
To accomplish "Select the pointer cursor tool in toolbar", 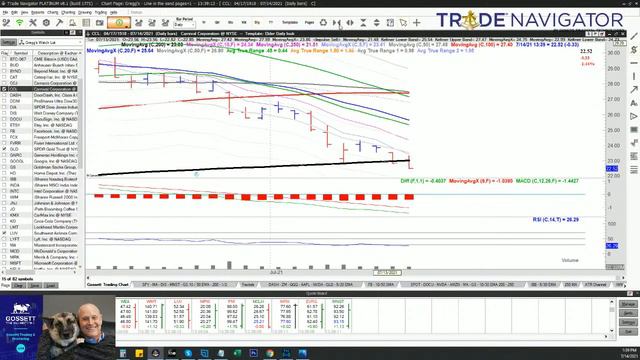I will point(403,22).
